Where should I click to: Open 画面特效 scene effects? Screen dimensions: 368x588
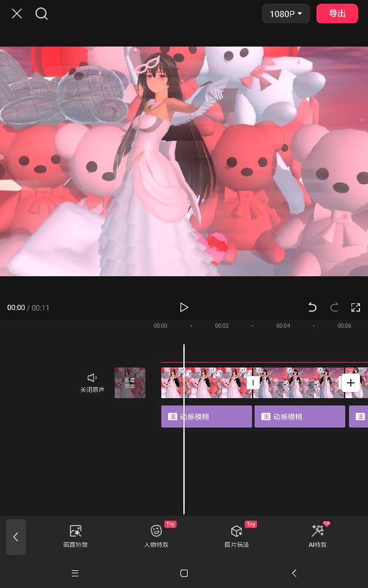point(75,536)
